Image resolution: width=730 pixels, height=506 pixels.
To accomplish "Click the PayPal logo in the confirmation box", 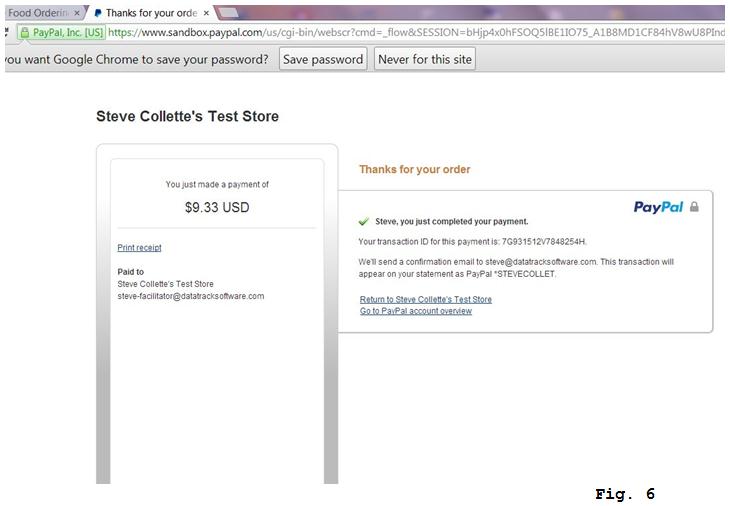I will (x=658, y=207).
